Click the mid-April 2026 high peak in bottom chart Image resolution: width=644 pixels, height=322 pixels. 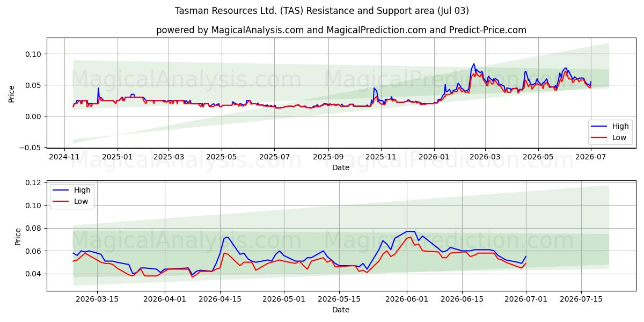pyautogui.click(x=228, y=237)
